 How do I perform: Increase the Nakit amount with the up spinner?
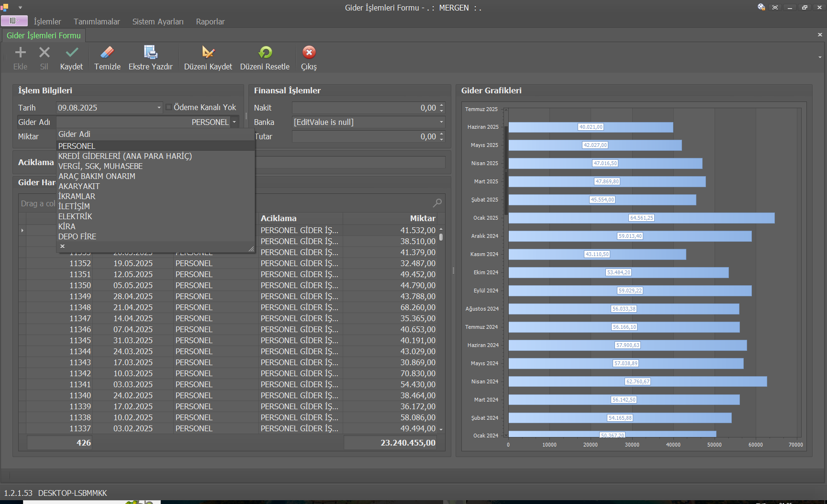coord(441,105)
